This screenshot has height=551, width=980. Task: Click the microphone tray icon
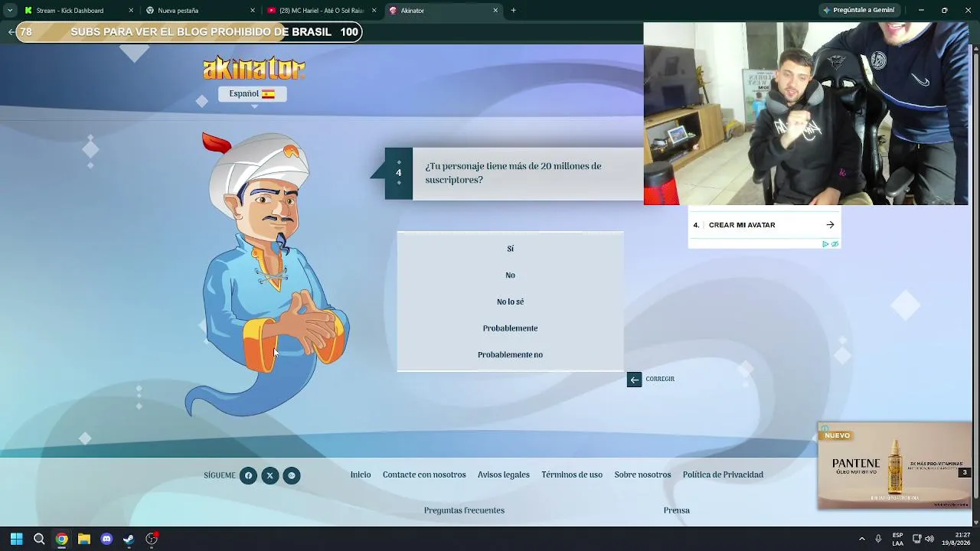(878, 539)
